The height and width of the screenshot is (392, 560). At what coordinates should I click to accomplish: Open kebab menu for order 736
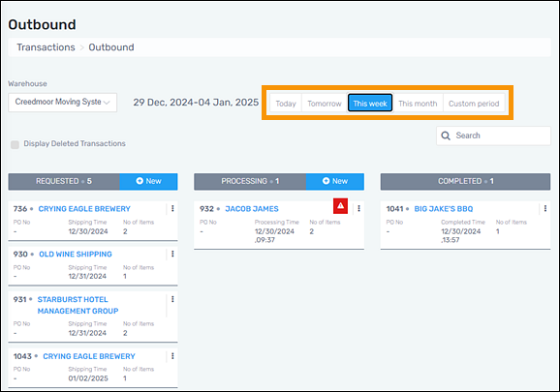(x=172, y=209)
